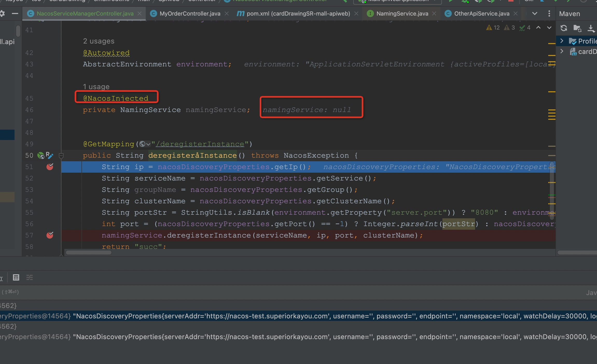Click the 3 weak warnings indicator
This screenshot has width=597, height=364.
tap(509, 27)
